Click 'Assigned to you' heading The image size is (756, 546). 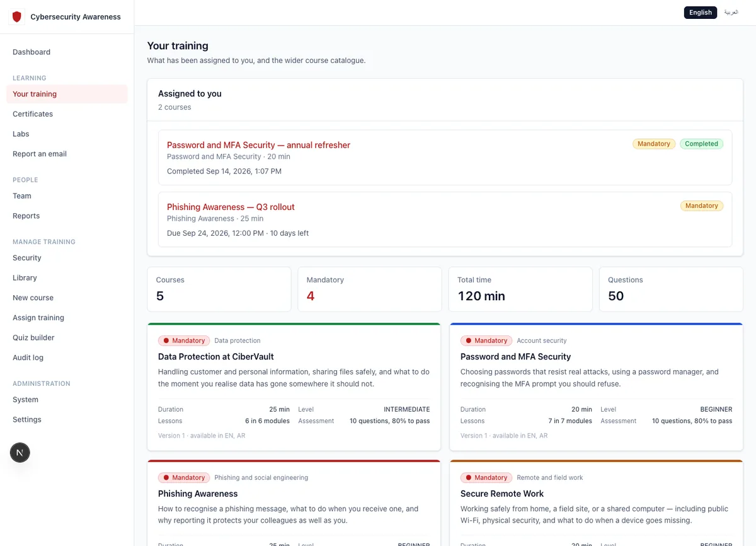(190, 93)
